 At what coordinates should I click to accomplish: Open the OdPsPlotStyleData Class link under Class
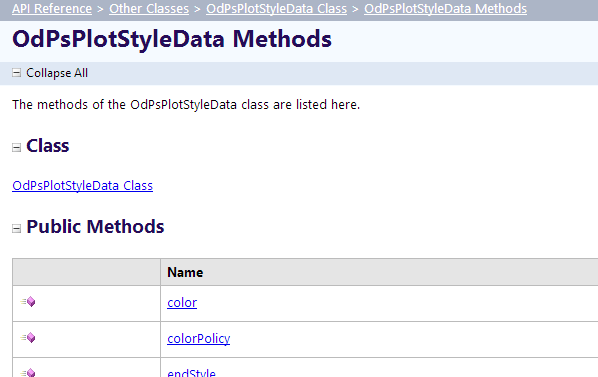pyautogui.click(x=82, y=186)
